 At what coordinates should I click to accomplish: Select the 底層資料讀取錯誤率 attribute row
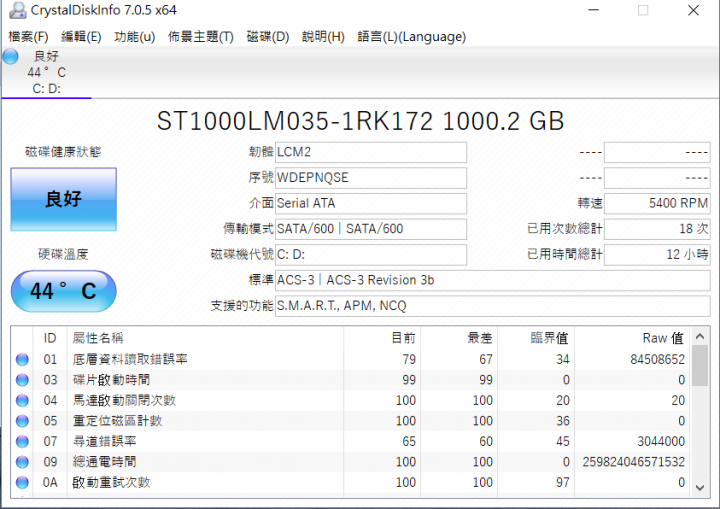click(350, 359)
